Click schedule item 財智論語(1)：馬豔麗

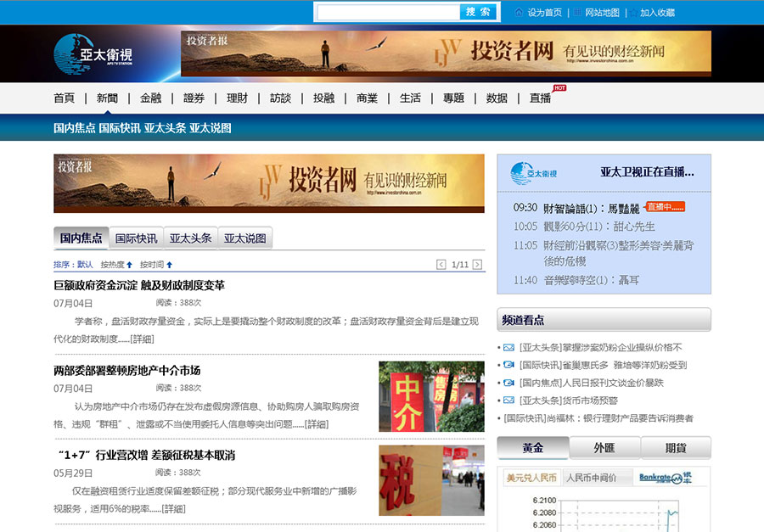tap(591, 209)
